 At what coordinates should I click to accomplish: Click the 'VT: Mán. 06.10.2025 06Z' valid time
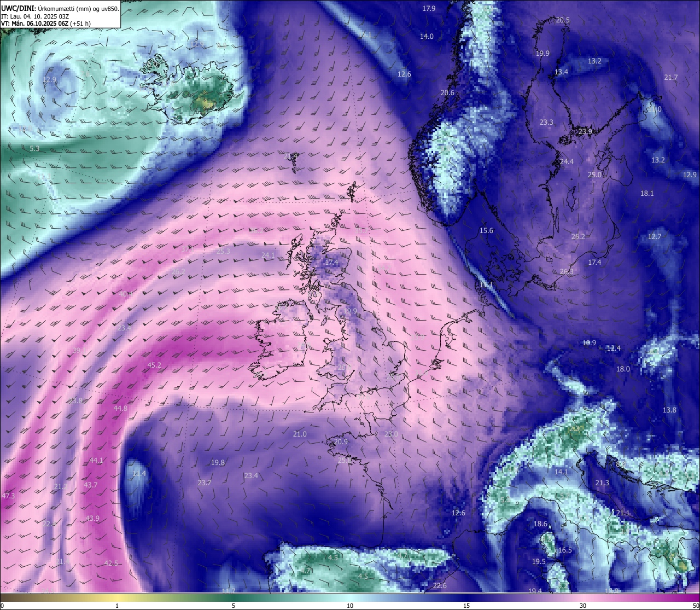34,24
